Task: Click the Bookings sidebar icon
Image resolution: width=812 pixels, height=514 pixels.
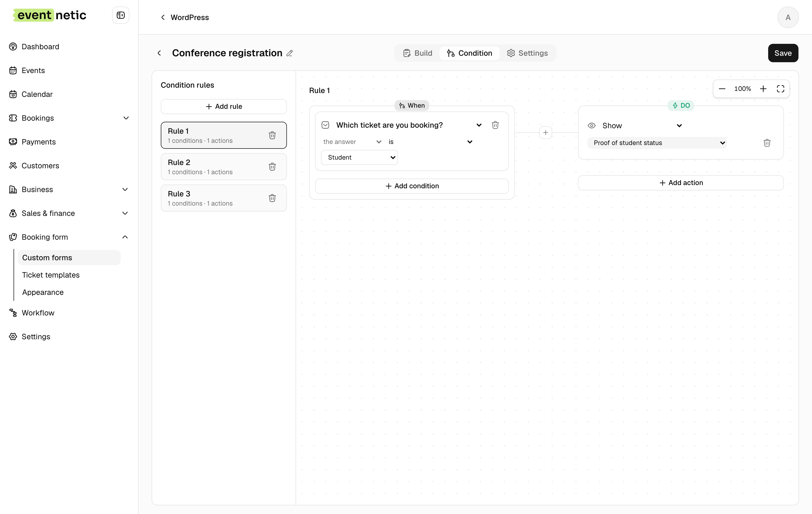Action: [x=13, y=118]
